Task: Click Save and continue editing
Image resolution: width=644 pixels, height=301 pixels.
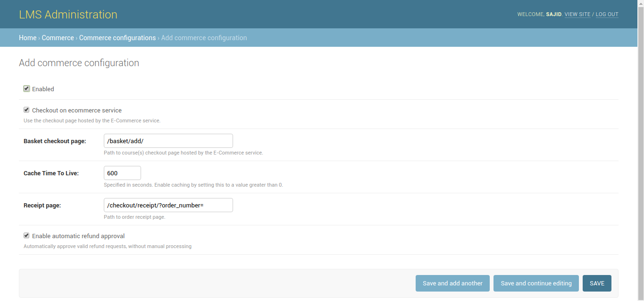Action: pyautogui.click(x=535, y=283)
